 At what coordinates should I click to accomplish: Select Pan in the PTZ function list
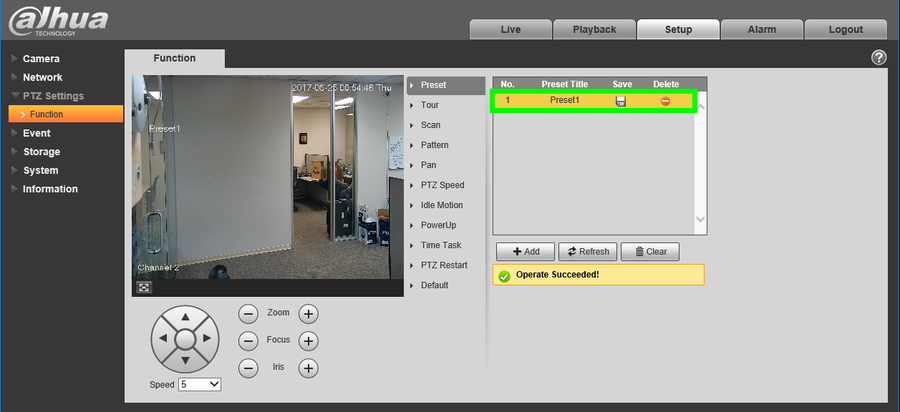point(428,165)
